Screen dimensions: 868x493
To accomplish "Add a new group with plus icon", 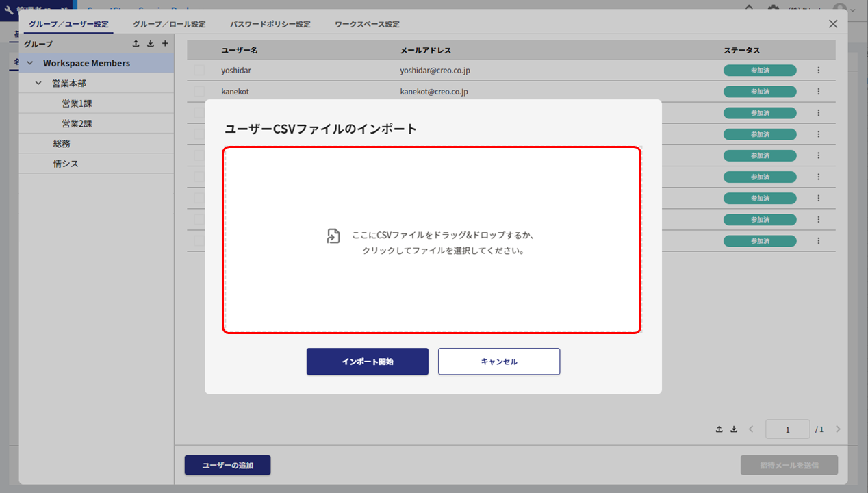I will pyautogui.click(x=165, y=44).
